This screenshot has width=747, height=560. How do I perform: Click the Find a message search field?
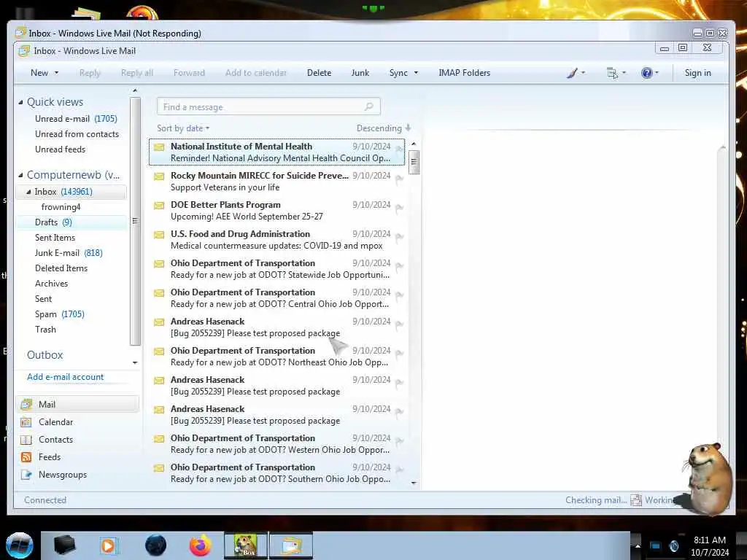[268, 106]
